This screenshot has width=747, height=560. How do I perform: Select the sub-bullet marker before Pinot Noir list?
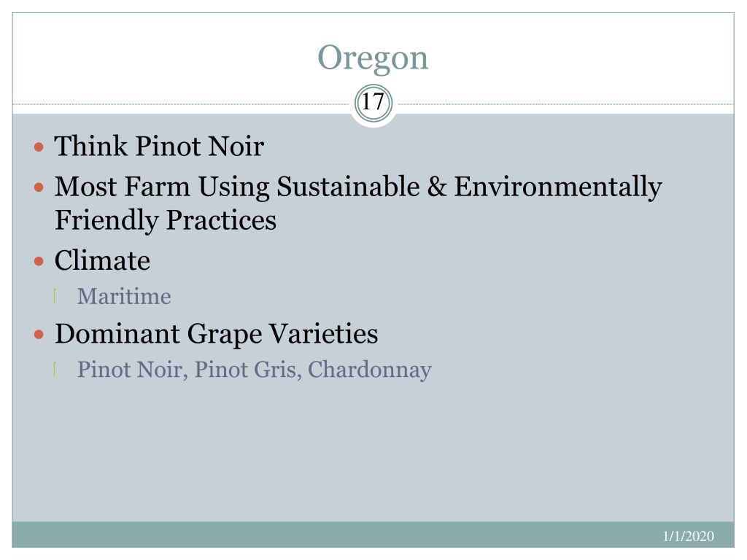(x=55, y=370)
